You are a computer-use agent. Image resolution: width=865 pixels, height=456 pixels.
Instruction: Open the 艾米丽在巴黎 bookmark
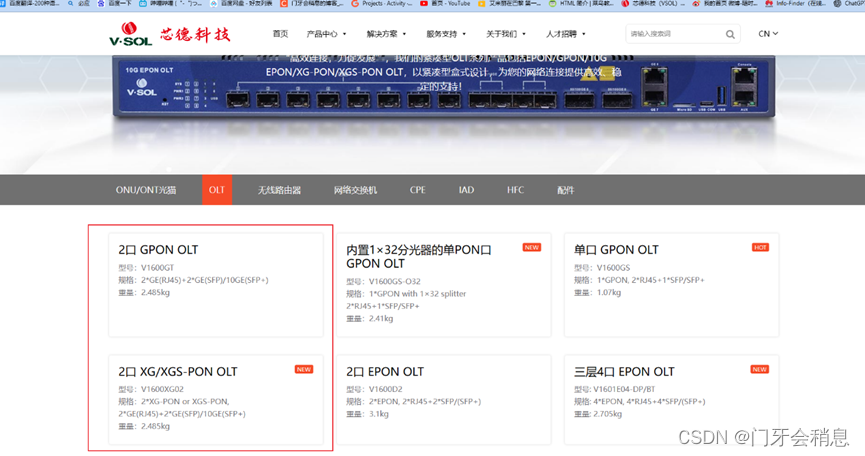coord(509,3)
